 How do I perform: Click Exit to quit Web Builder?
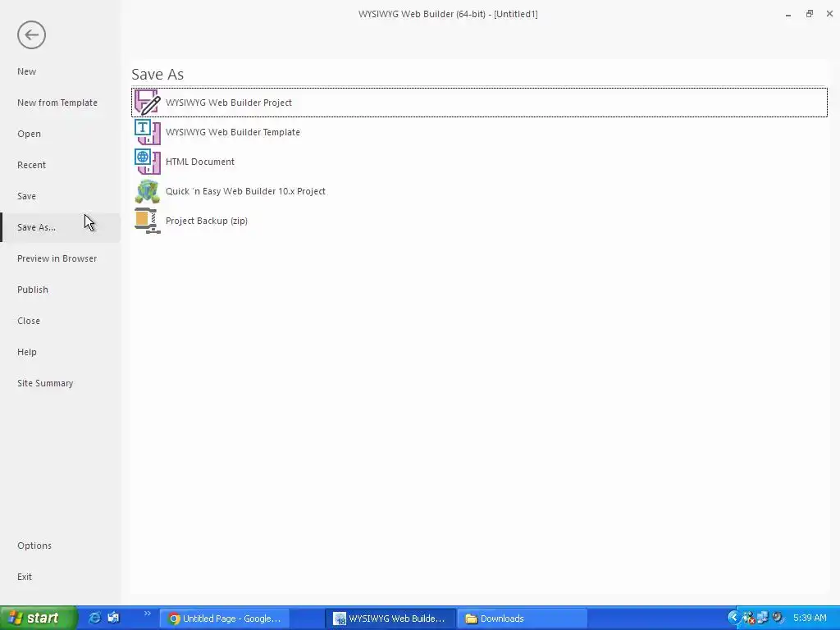25,577
